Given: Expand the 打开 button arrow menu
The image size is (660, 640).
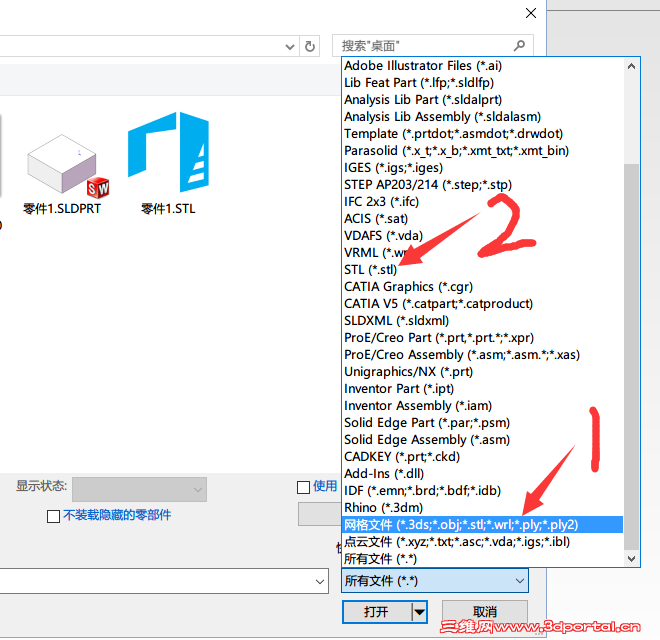Looking at the screenshot, I should 419,612.
